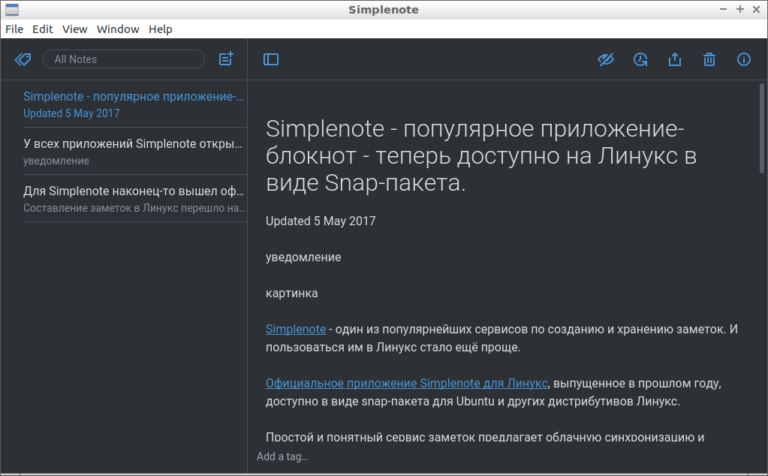Click 'Updated 5 May 2017' in editor

[320, 221]
